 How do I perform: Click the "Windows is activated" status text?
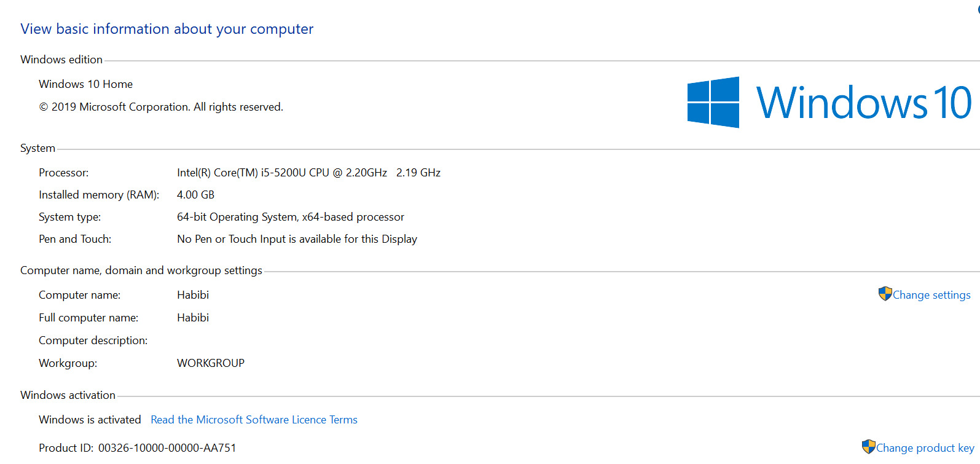click(x=90, y=420)
